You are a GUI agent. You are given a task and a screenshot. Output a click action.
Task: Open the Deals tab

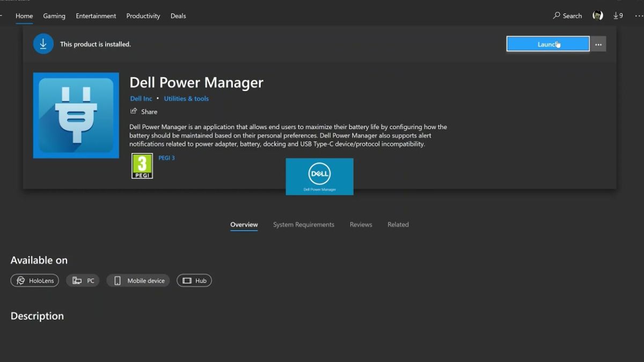click(x=178, y=16)
